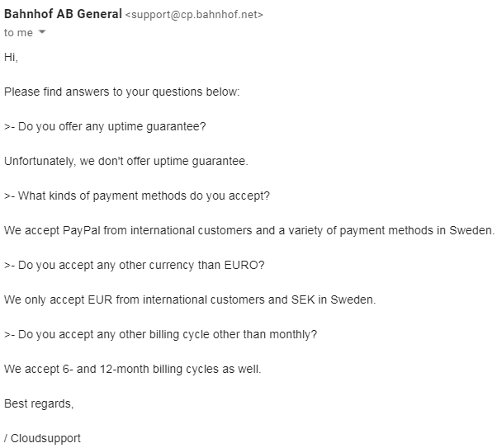Click the "/ Cloudsupport" signature
497x448 pixels.
pyautogui.click(x=42, y=438)
